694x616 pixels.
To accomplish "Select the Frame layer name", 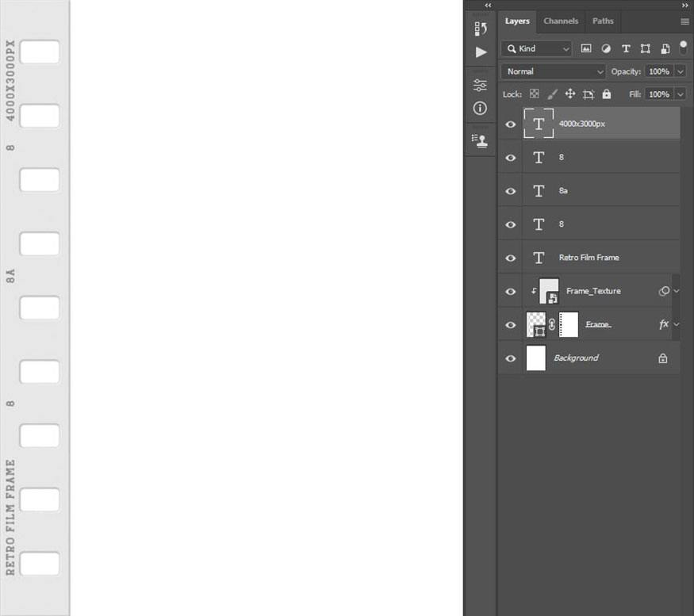I will [x=598, y=324].
